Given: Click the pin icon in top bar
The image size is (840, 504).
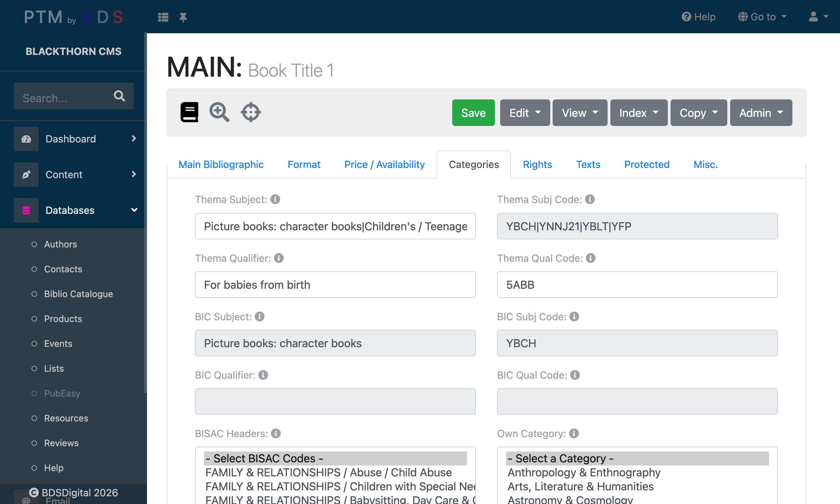Looking at the screenshot, I should click(183, 17).
